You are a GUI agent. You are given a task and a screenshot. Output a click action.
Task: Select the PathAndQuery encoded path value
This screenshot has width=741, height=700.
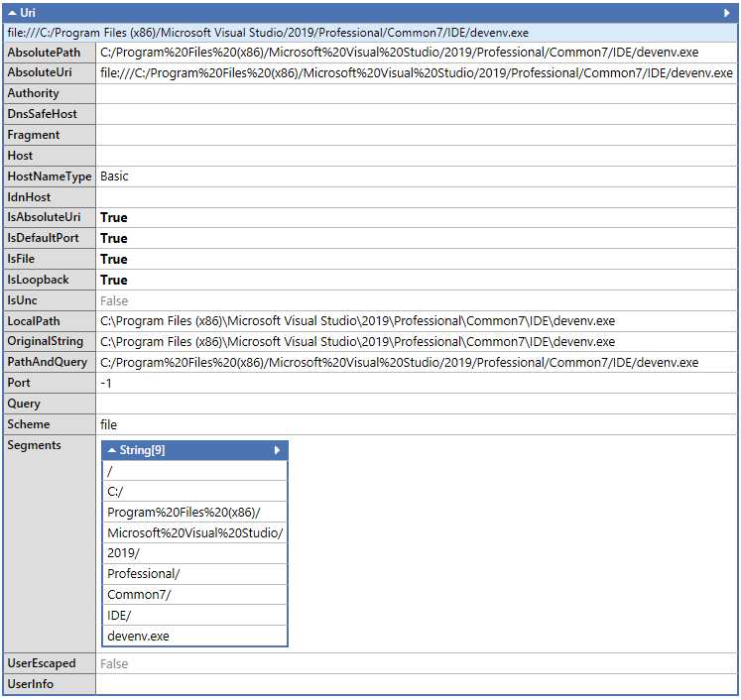point(400,363)
